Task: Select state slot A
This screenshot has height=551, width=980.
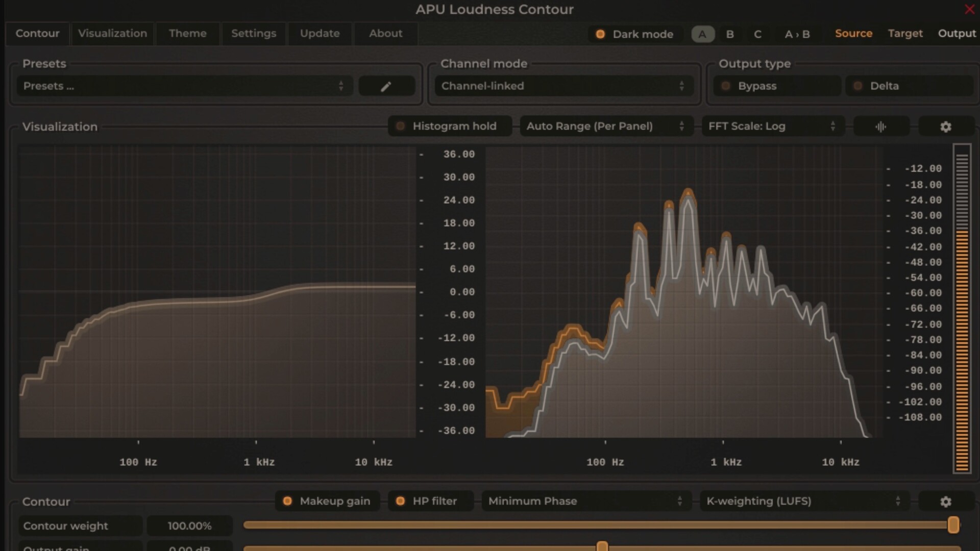Action: 703,34
